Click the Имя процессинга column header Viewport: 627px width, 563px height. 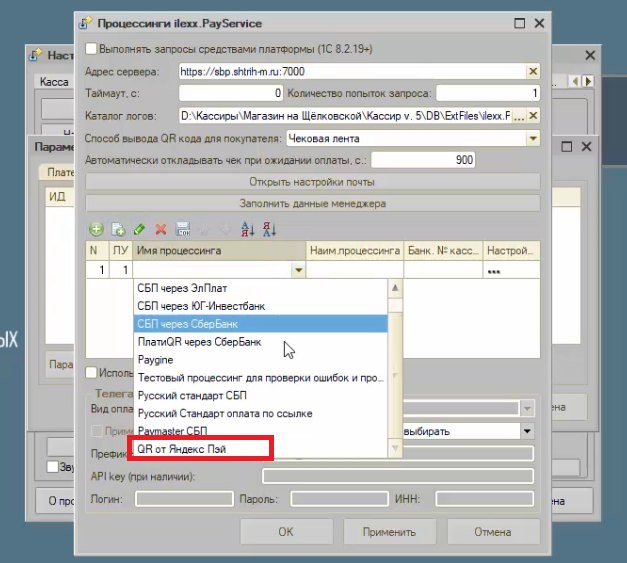coord(220,251)
